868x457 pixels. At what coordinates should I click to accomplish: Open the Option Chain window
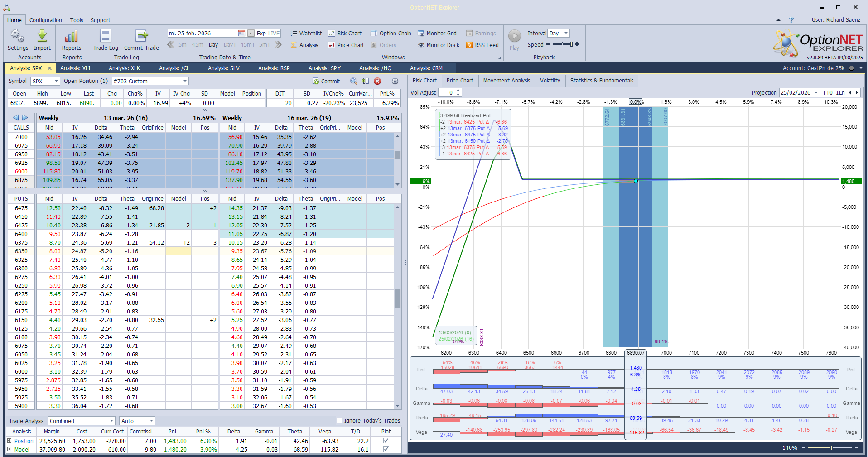(391, 33)
